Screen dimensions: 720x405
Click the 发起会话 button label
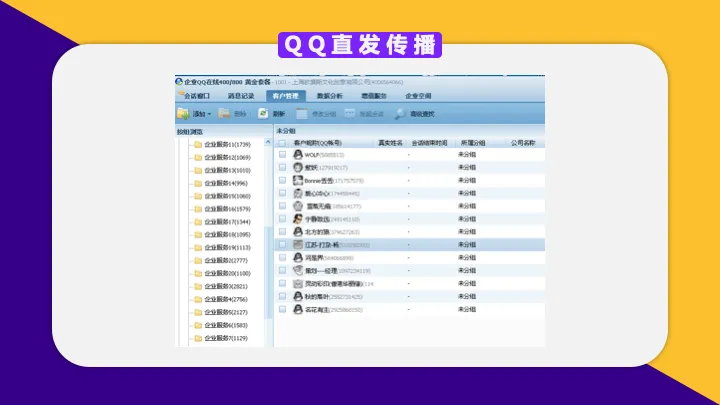click(371, 114)
